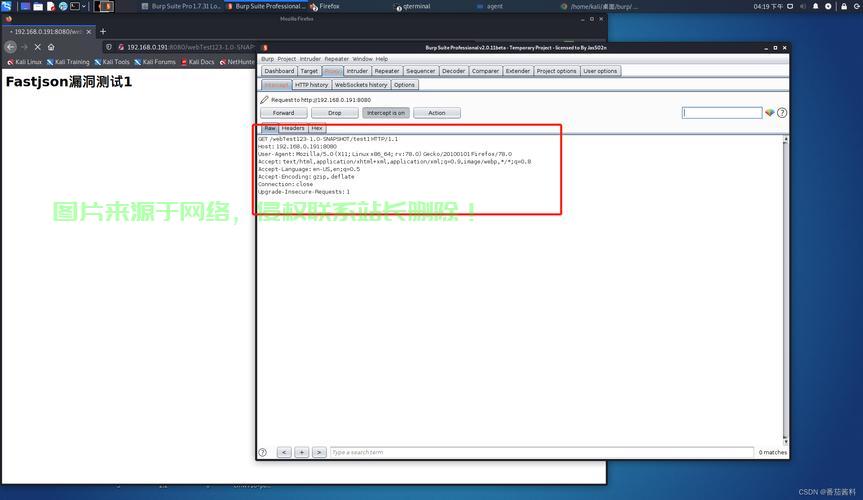Screen dimensions: 863x500
Task: Open the display settings tray icon
Action: [x=790, y=6]
